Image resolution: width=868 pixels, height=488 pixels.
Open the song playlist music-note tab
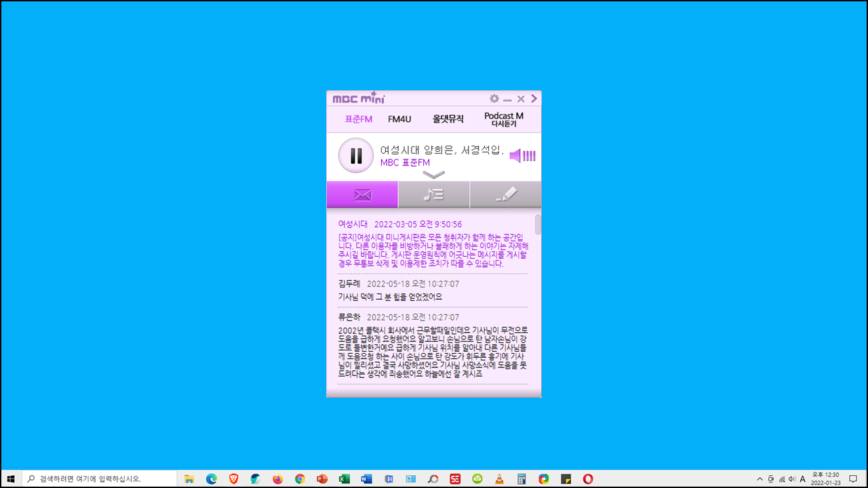pyautogui.click(x=433, y=195)
